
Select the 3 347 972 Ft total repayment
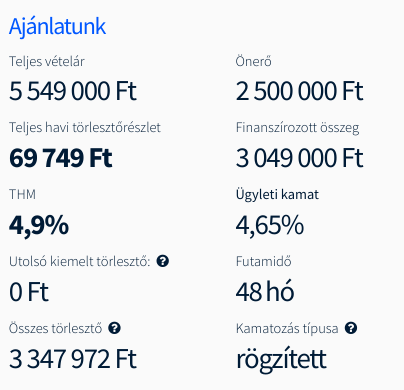click(x=73, y=359)
